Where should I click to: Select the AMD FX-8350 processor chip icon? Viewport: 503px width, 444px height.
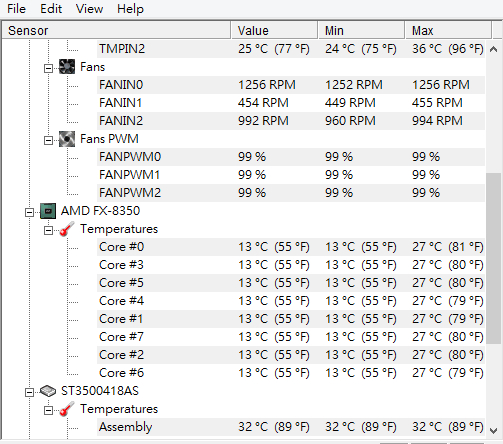[x=48, y=211]
